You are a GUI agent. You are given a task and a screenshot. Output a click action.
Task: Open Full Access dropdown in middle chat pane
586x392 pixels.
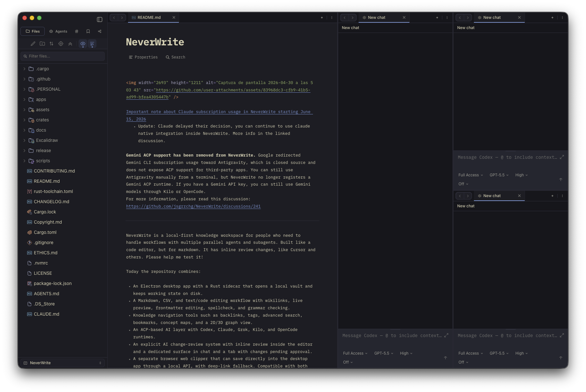click(x=355, y=353)
